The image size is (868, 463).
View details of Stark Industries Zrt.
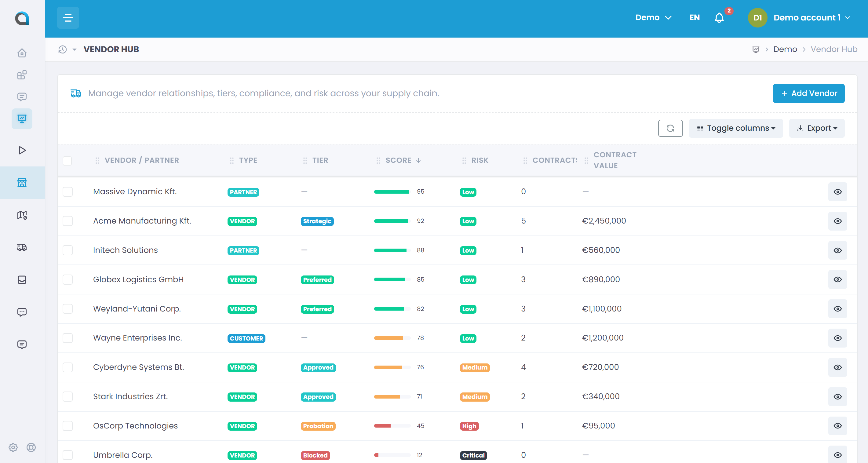point(837,397)
